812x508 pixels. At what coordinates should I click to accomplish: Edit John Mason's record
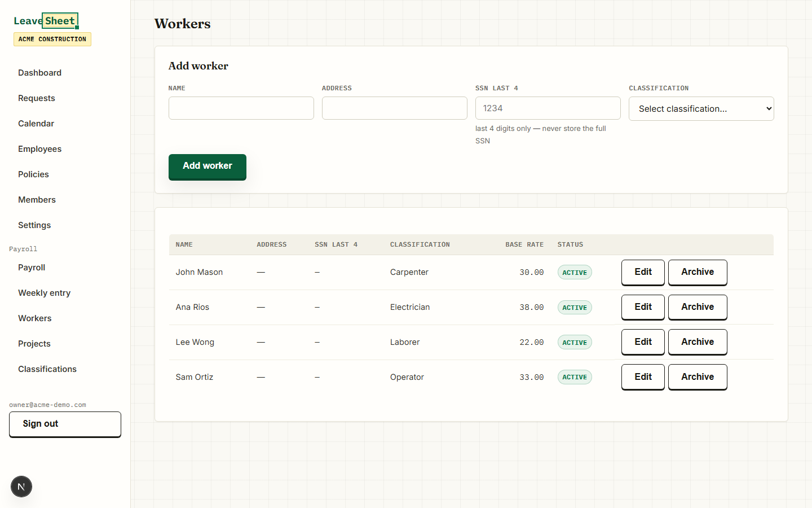click(643, 273)
